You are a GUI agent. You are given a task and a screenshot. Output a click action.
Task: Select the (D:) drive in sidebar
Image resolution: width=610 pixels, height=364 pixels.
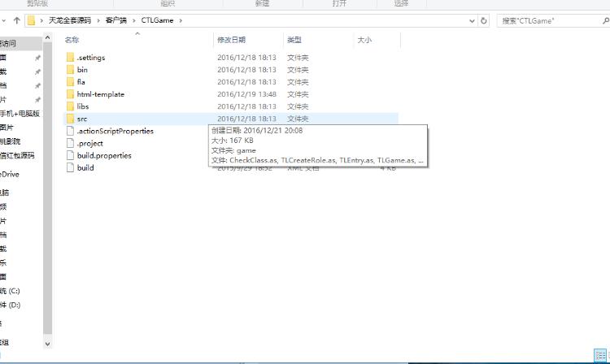pos(10,305)
